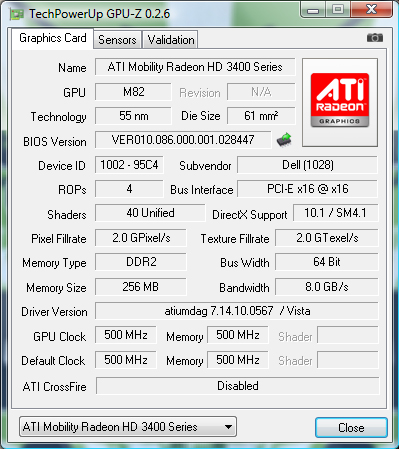Click the ATI CrossFire label
The height and width of the screenshot is (449, 399).
(x=55, y=387)
